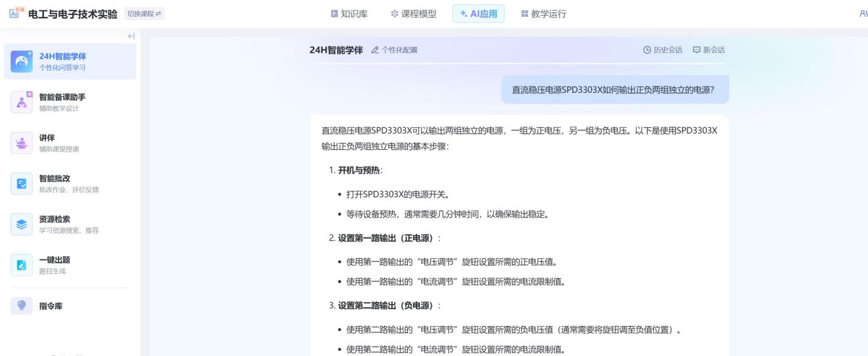Click the user question message bubble
Viewport: 868px width, 356px height.
pyautogui.click(x=614, y=90)
